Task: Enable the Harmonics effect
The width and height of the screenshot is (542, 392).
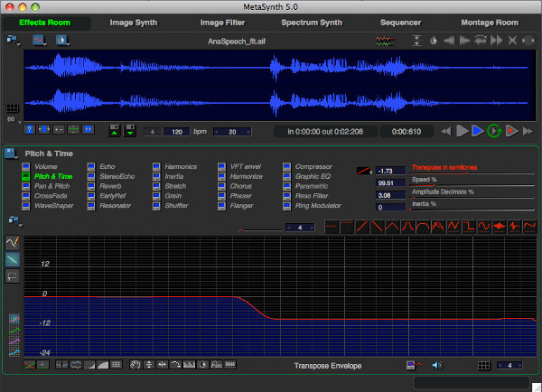Action: coord(156,167)
